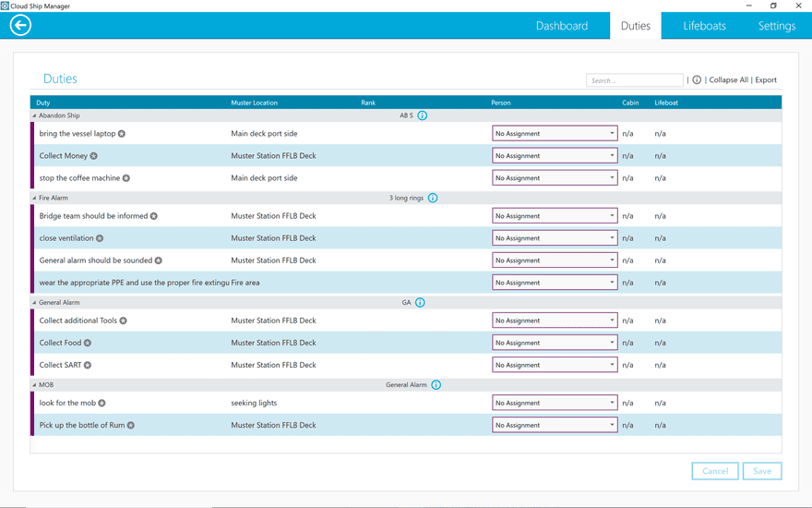Image resolution: width=812 pixels, height=508 pixels.
Task: Export the duties list
Action: (x=765, y=79)
